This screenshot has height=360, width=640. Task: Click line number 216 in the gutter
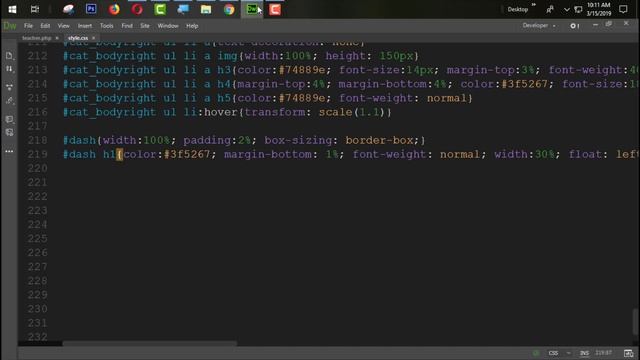38,112
